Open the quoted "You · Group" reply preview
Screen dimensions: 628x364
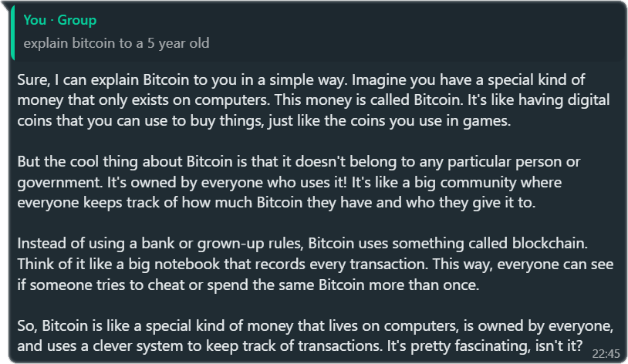click(317, 33)
